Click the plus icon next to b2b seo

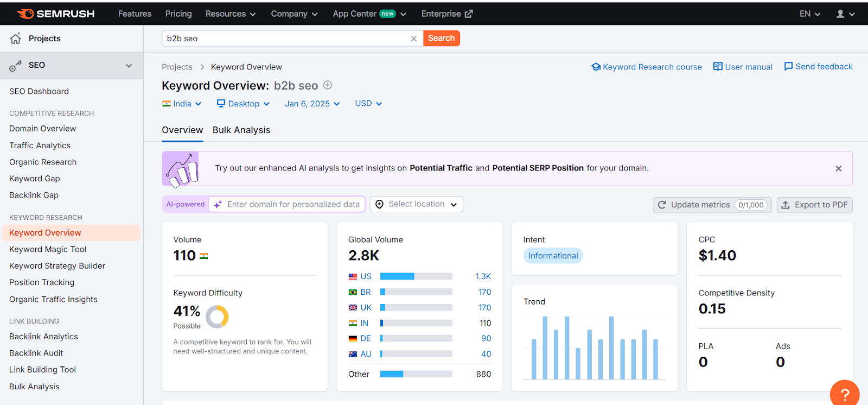click(328, 85)
